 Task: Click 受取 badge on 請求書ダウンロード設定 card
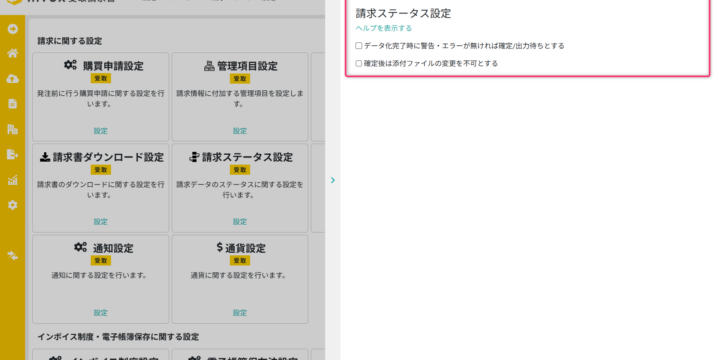pos(101,170)
